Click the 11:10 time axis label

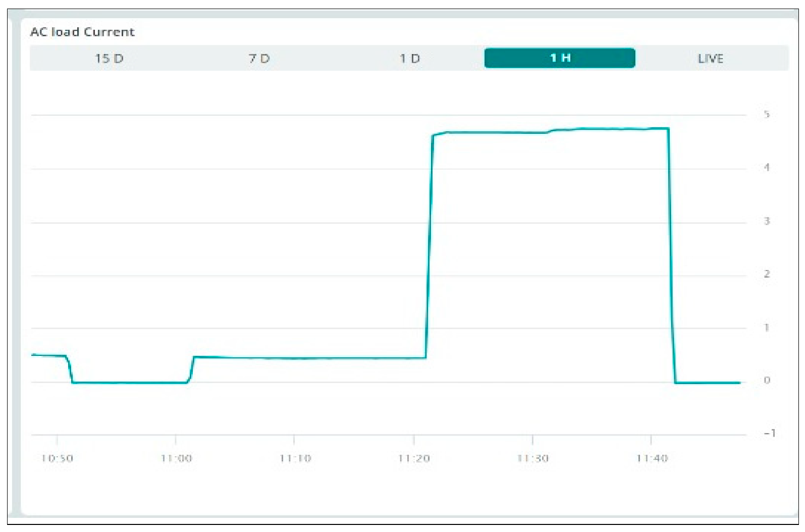click(295, 458)
